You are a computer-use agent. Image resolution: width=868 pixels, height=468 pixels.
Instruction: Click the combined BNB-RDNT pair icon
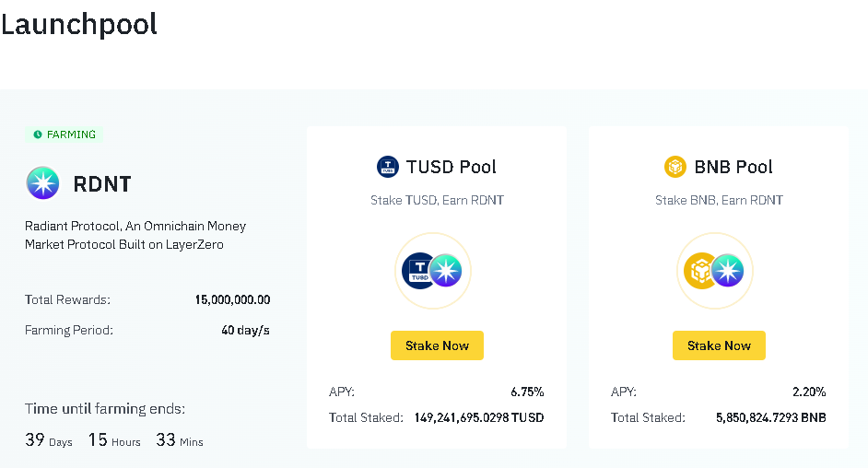[x=715, y=271]
